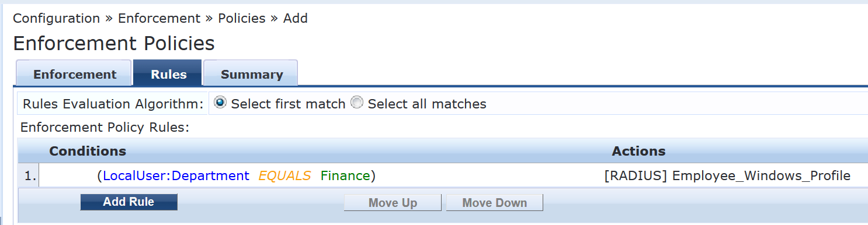Open the Rules tab
Image resolution: width=868 pixels, height=225 pixels.
pos(168,73)
